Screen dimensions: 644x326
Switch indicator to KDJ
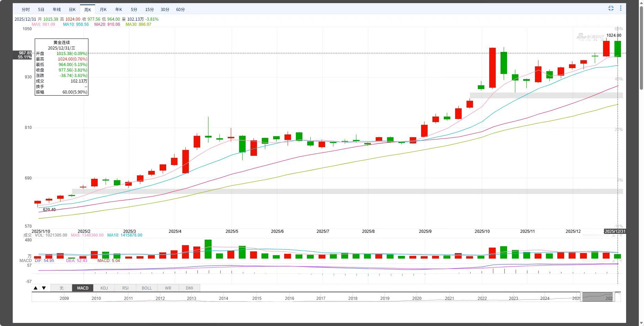(104, 288)
